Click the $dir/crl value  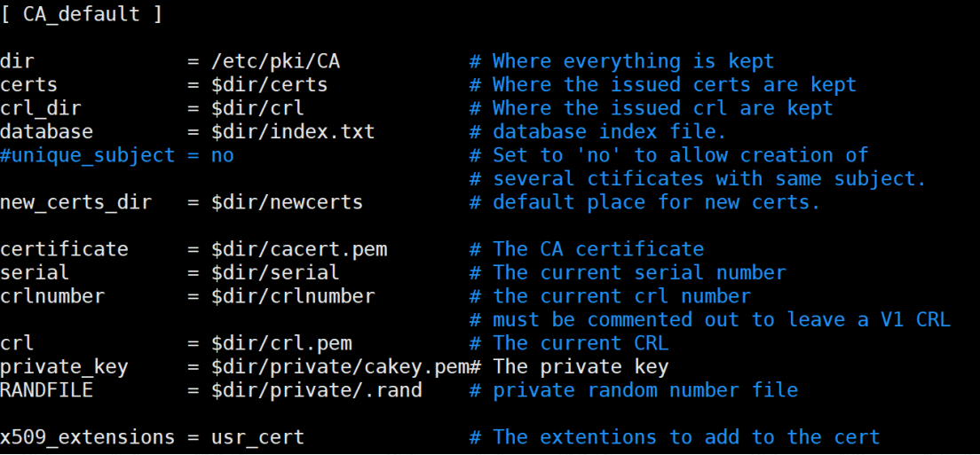pyautogui.click(x=257, y=108)
